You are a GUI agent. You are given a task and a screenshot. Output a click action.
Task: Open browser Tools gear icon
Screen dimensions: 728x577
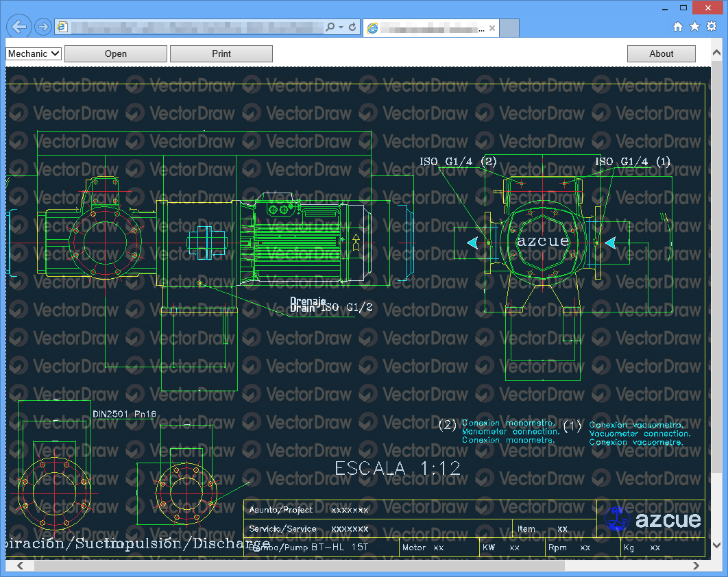[x=712, y=27]
